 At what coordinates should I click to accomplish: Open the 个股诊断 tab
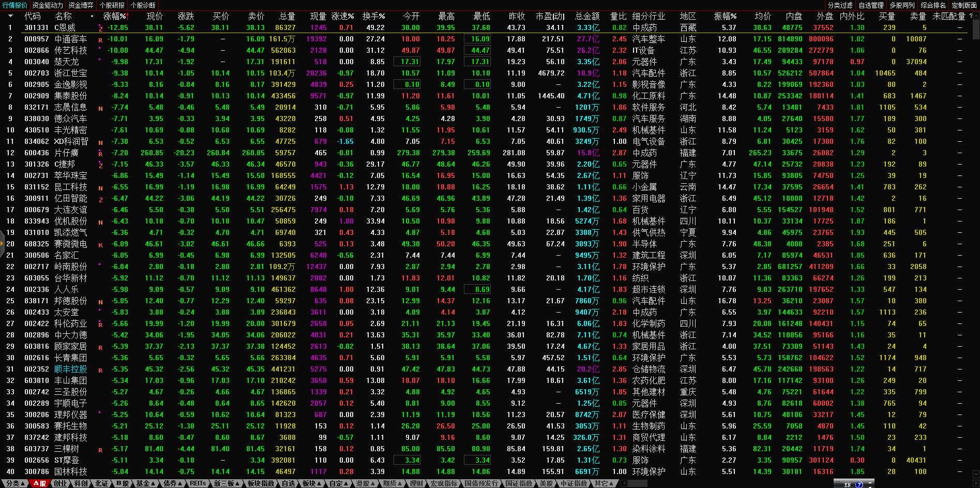[x=143, y=5]
